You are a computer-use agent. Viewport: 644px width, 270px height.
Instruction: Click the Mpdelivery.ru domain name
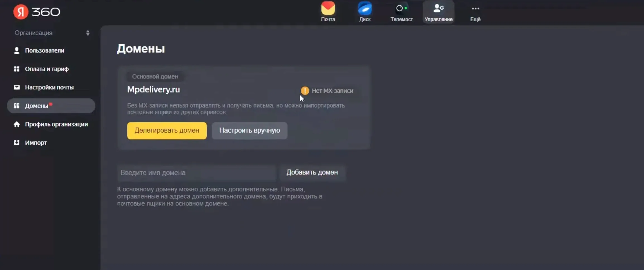(153, 89)
